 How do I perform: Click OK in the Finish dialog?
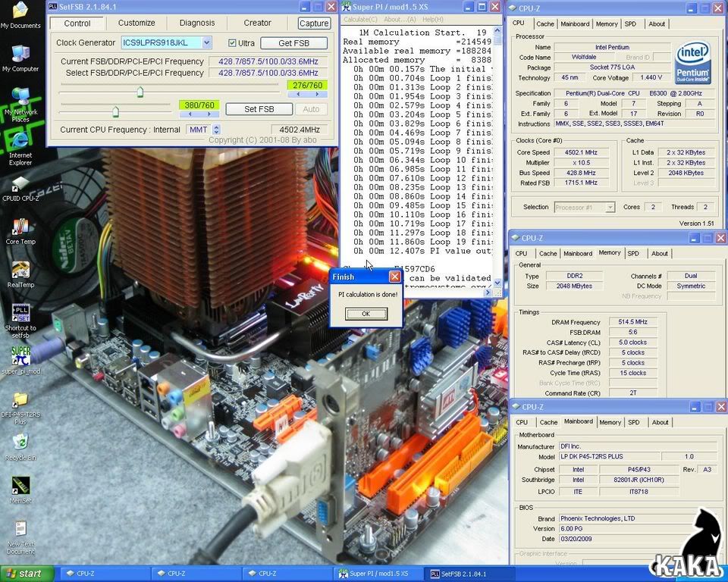(366, 314)
